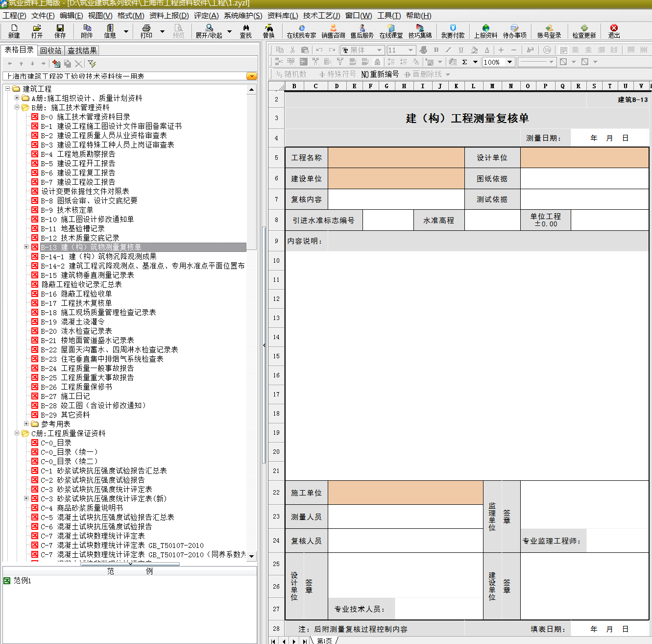Open the 黑体 font dropdown
Viewport: 652px width, 644px height.
click(379, 50)
